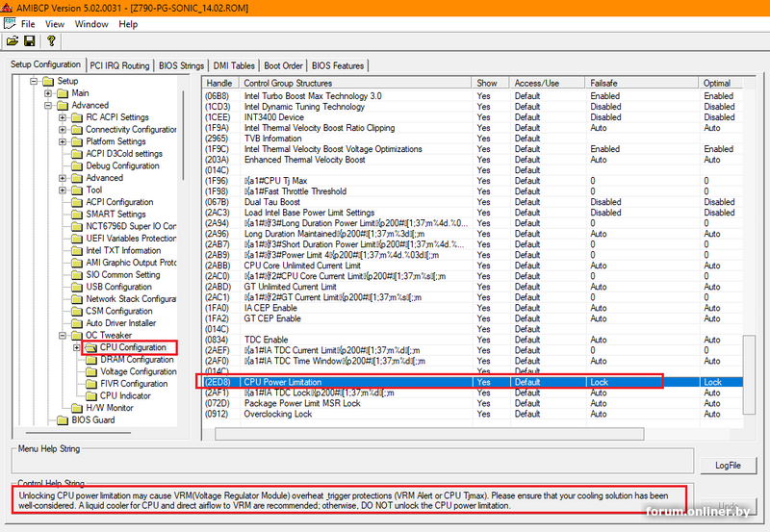Image resolution: width=770 pixels, height=532 pixels.
Task: Select the Overclocking Lock row
Action: (x=281, y=415)
